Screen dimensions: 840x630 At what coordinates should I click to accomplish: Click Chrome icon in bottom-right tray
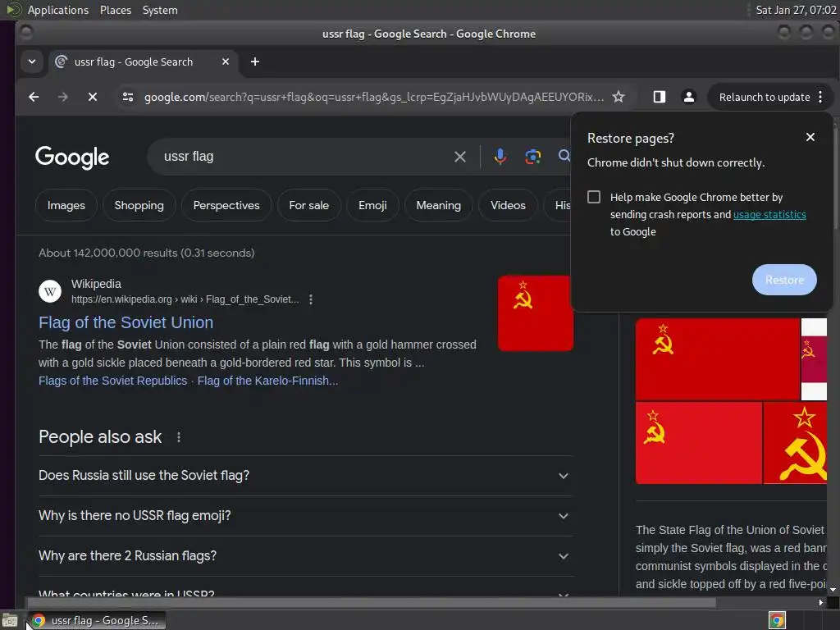point(777,620)
